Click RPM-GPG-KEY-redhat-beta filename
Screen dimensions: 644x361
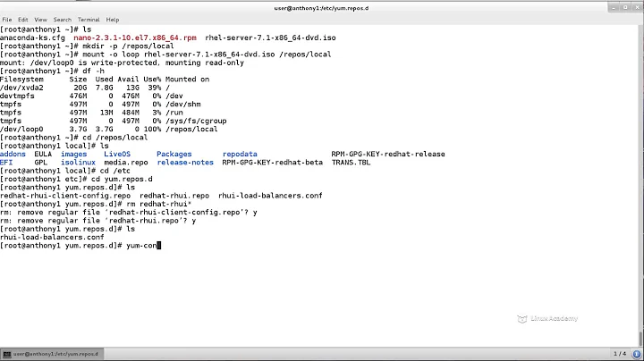272,163
